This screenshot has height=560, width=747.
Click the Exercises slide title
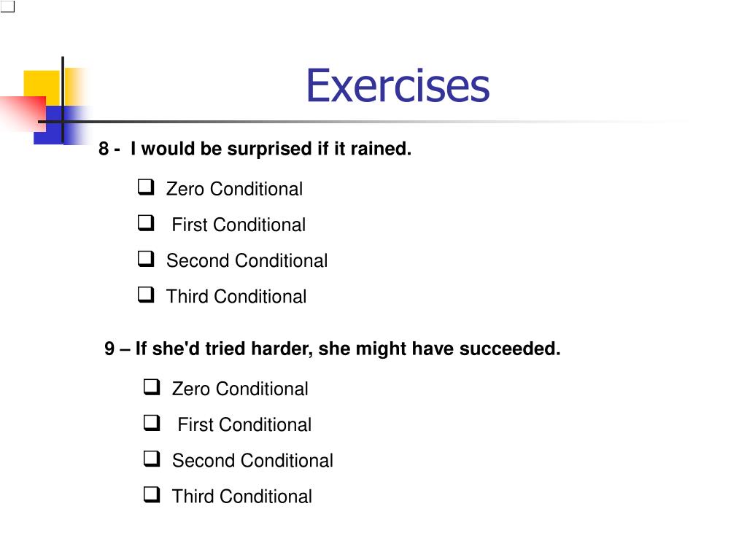tap(398, 86)
